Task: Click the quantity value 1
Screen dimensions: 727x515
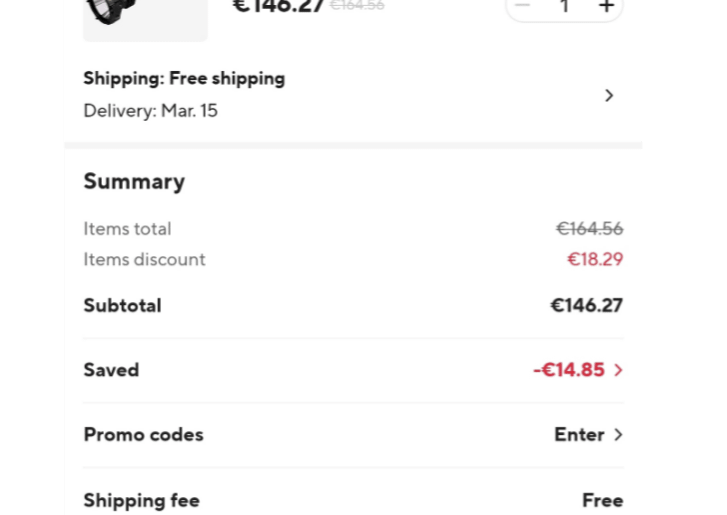Action: tap(564, 6)
